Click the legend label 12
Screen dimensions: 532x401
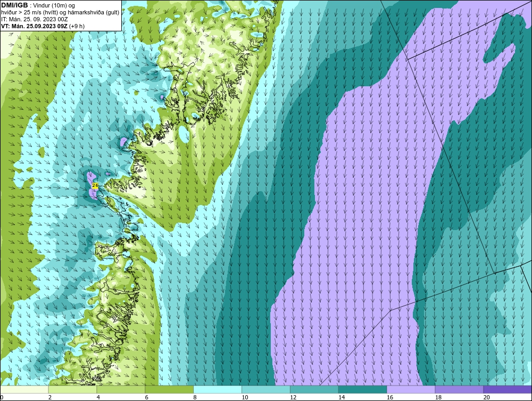coord(293,397)
